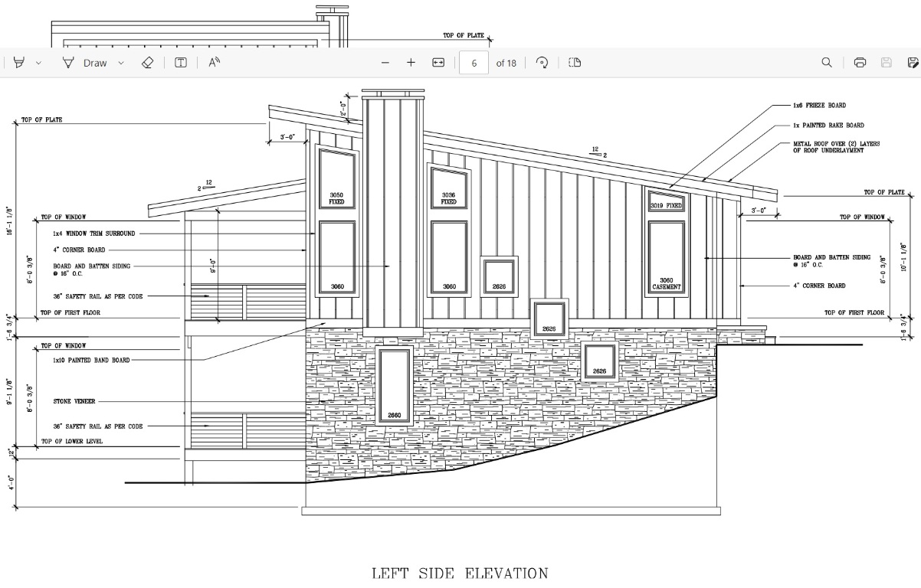Click the Save as icon
The height and width of the screenshot is (588, 921).
click(x=913, y=63)
